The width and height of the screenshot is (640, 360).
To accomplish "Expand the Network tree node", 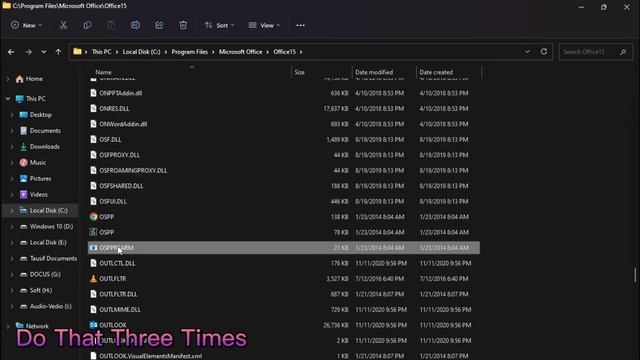I will point(8,326).
